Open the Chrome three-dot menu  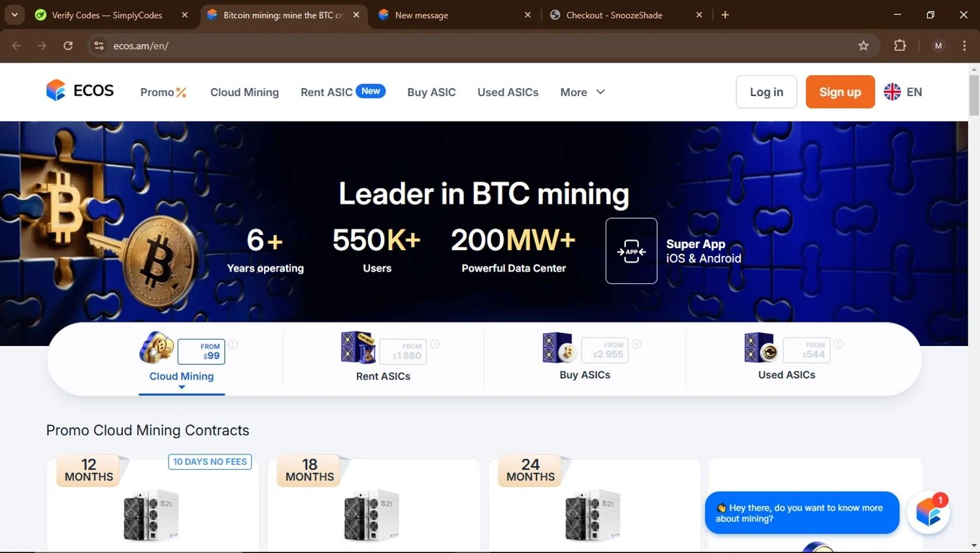[x=964, y=46]
